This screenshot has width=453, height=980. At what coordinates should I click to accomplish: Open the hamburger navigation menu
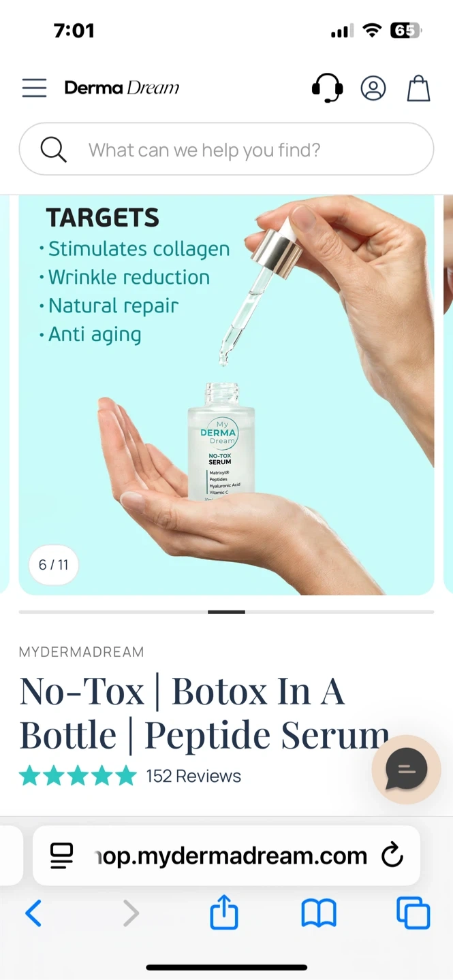pos(34,88)
